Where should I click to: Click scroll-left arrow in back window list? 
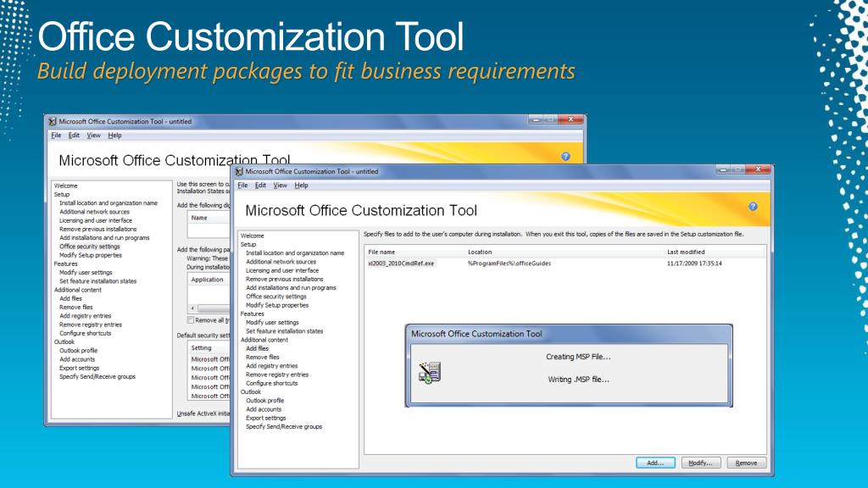(192, 308)
